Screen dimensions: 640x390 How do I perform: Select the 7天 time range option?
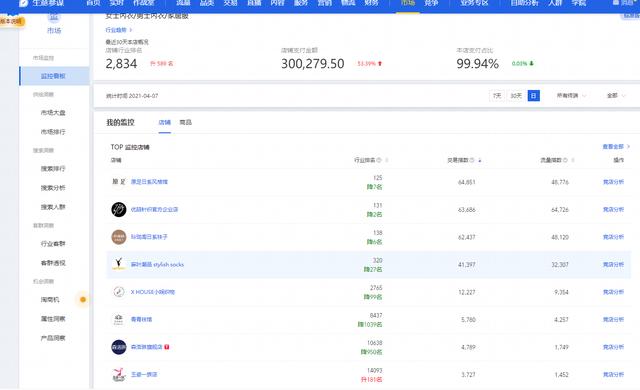(x=496, y=96)
